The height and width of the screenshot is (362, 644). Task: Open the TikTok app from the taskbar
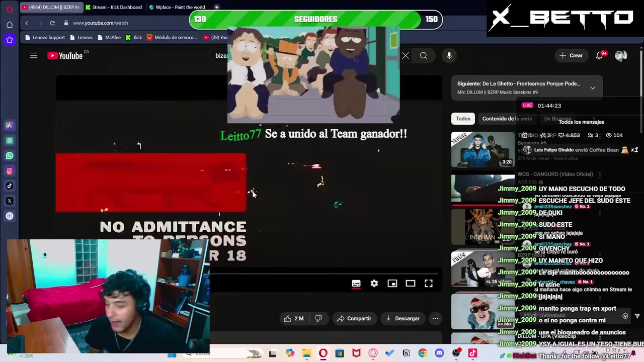click(x=472, y=353)
